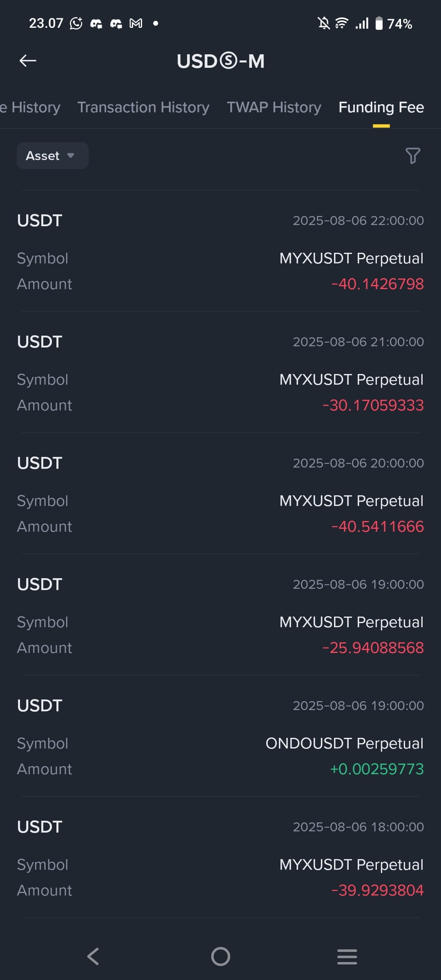Screen dimensions: 441x980
Task: Open the 18:00:00 MYXUSDT funding entry
Action: [220, 857]
